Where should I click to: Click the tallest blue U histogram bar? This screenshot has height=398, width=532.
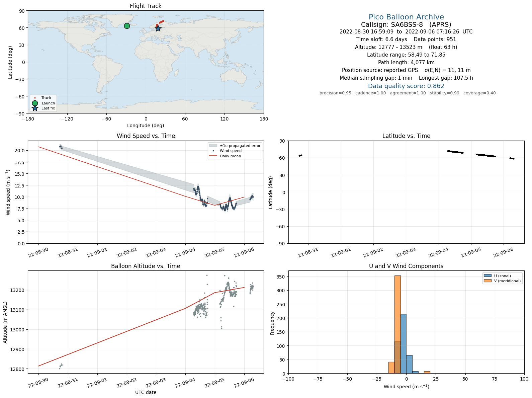coord(404,344)
